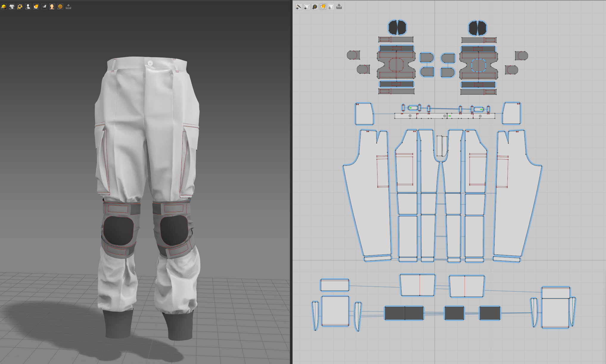Switch to monochrome surface render style
This screenshot has width=606, height=364.
pyautogui.click(x=44, y=7)
